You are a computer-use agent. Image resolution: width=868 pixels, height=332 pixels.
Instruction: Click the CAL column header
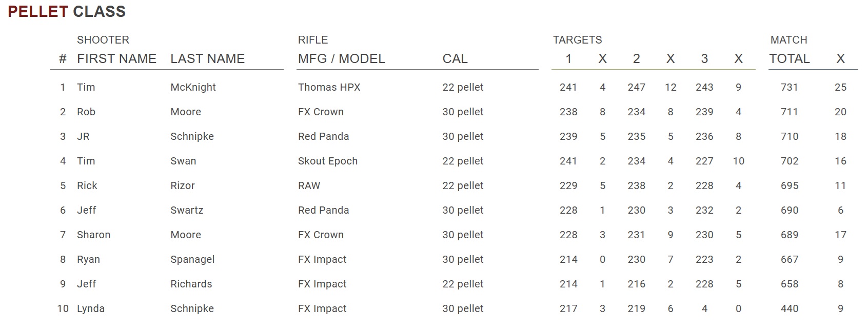click(455, 58)
